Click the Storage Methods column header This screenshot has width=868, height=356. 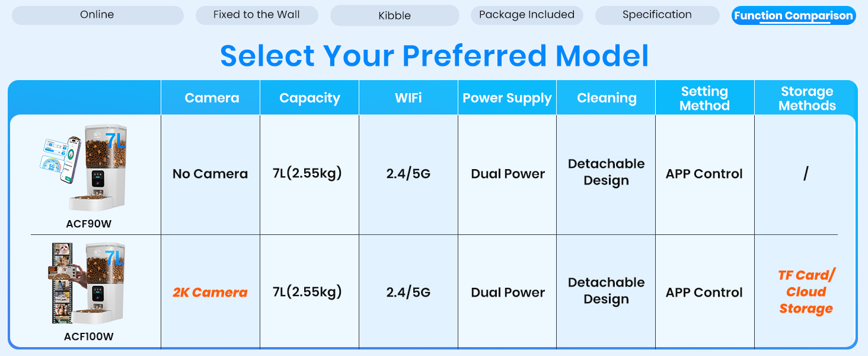[807, 98]
